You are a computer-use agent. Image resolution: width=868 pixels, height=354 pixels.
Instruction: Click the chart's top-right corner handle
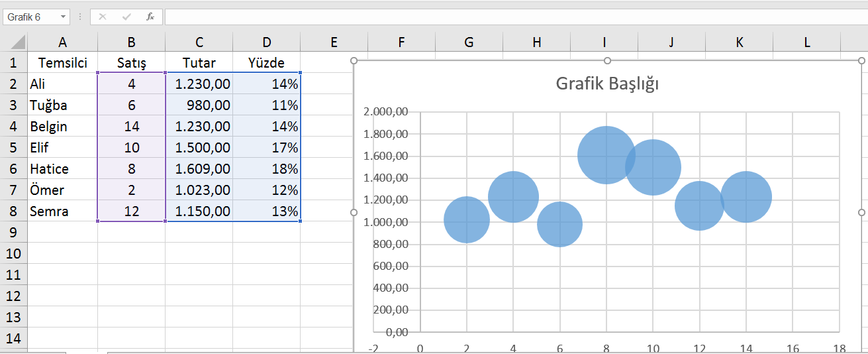(x=861, y=60)
